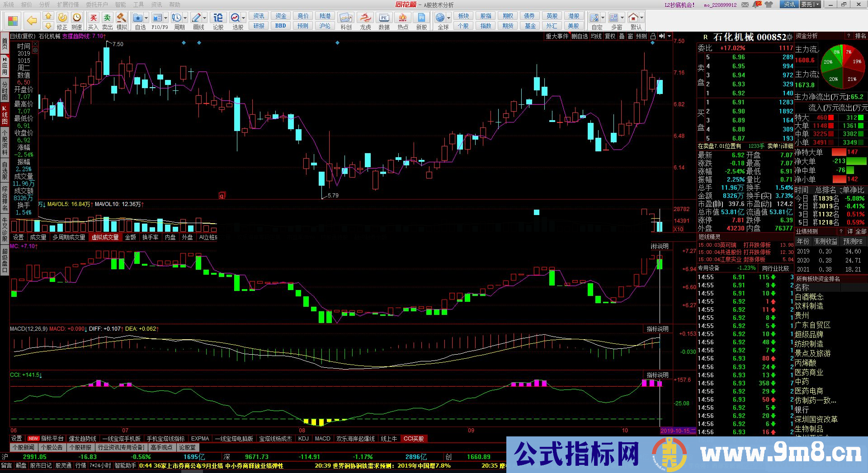
Task: Click the settings gear next to 000852
Action: pos(790,37)
